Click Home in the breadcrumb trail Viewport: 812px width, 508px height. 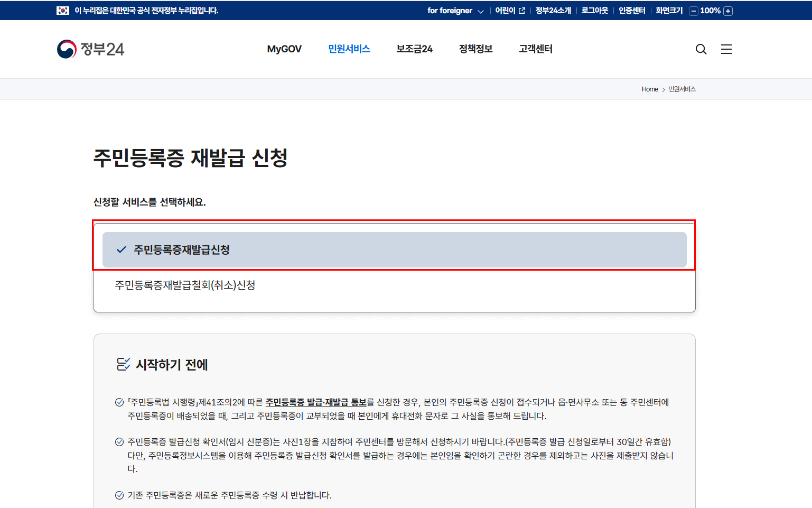coord(649,89)
